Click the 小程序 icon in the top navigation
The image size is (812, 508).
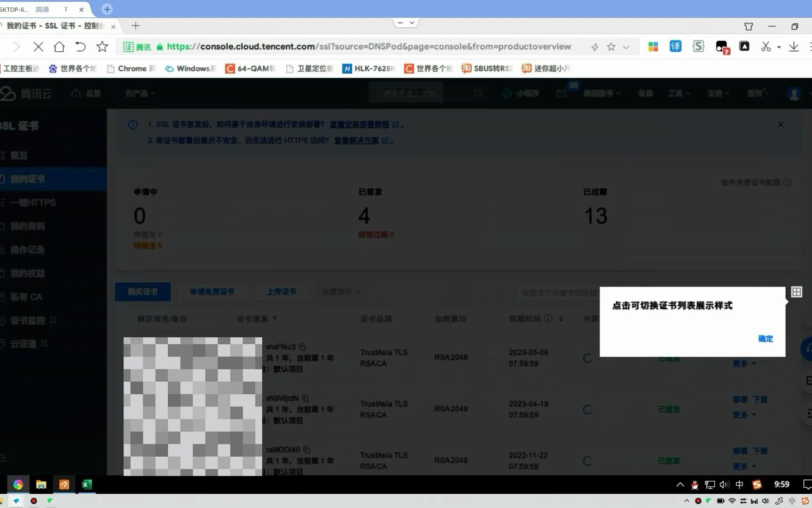click(506, 93)
